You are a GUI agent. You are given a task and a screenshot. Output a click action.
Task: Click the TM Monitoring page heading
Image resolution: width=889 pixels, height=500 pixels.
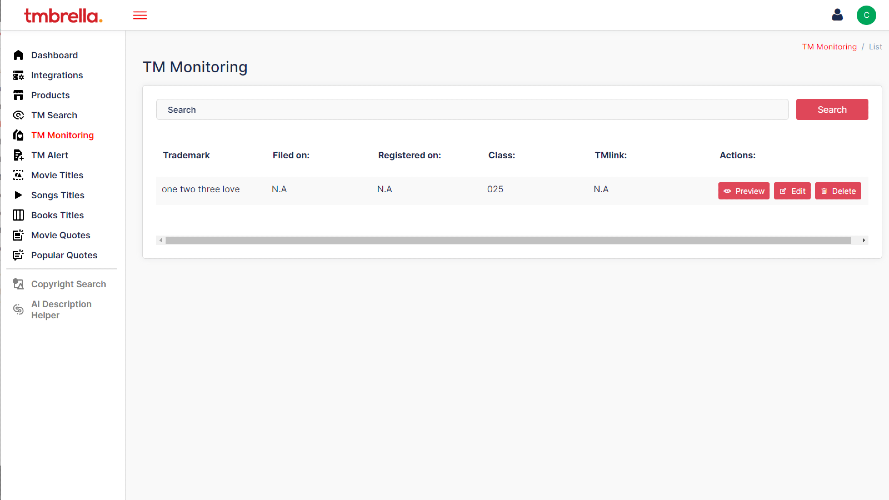[x=195, y=67]
